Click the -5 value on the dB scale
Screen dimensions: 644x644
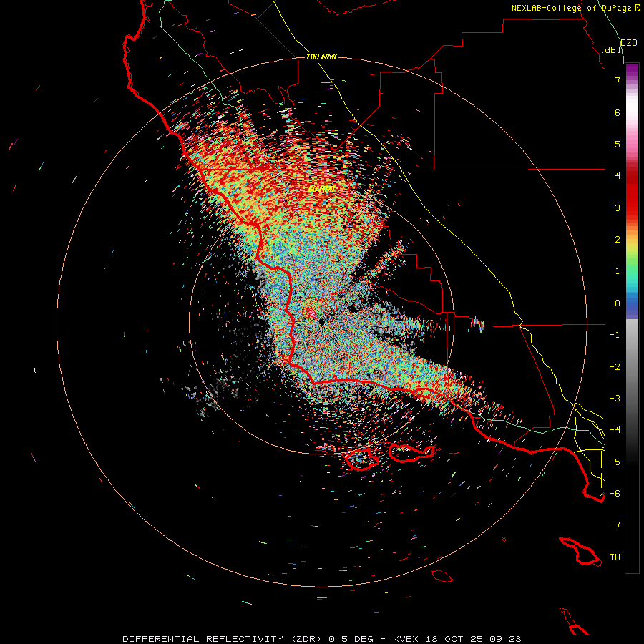pos(615,462)
